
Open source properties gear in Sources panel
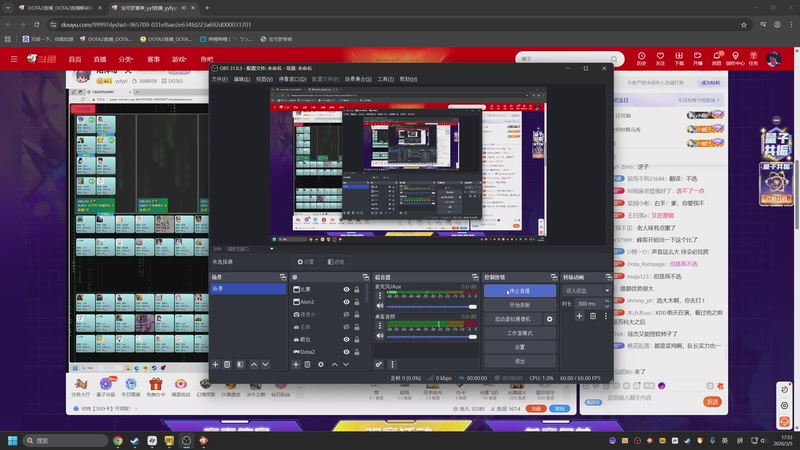(320, 364)
